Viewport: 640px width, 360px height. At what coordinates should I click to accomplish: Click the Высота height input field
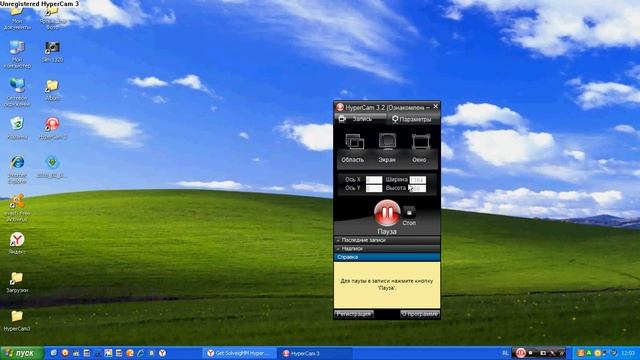418,188
